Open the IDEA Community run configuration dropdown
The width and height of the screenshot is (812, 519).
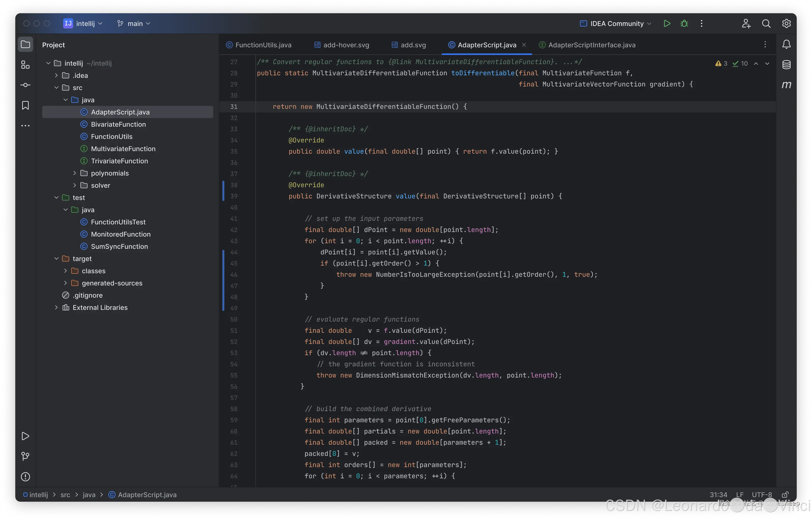[x=616, y=24]
